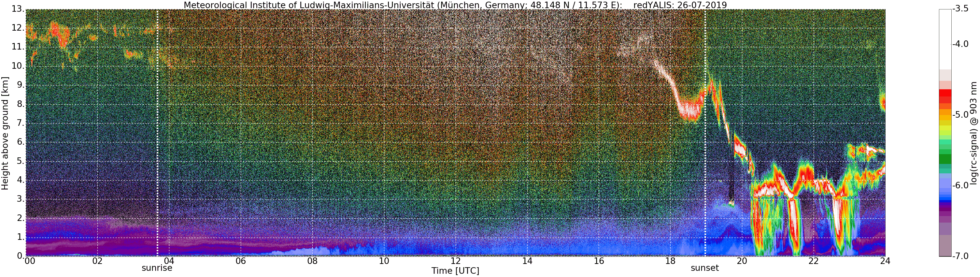
Task: Click the '-5.0' colorbar tick label
Action: tap(960, 115)
